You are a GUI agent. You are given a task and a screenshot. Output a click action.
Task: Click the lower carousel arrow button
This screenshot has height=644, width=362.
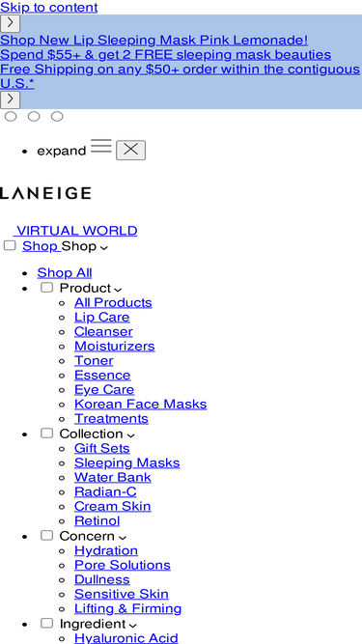click(10, 99)
